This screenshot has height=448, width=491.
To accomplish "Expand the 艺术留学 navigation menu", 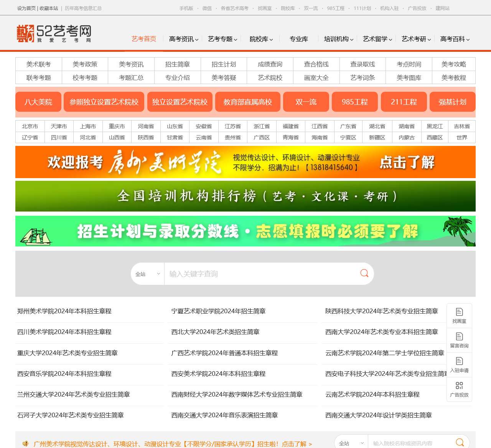I will [x=377, y=39].
